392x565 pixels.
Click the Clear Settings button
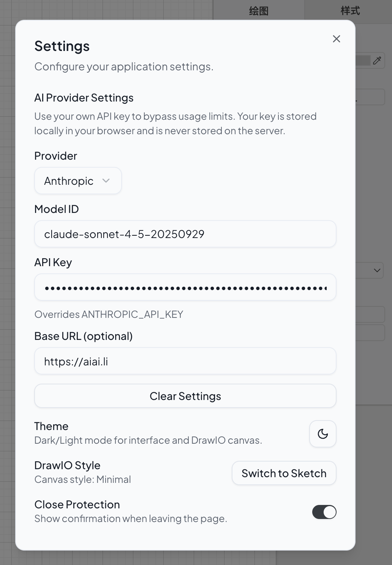coord(185,396)
